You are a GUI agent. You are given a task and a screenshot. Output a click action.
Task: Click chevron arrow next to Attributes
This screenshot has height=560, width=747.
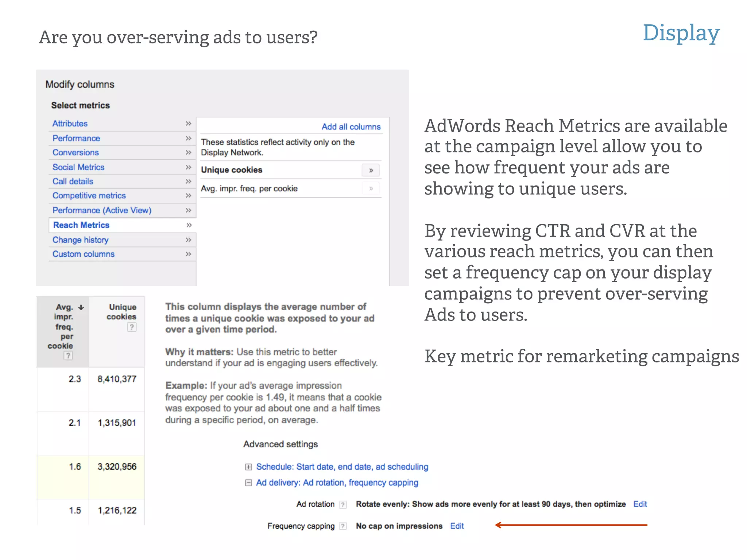tap(189, 124)
